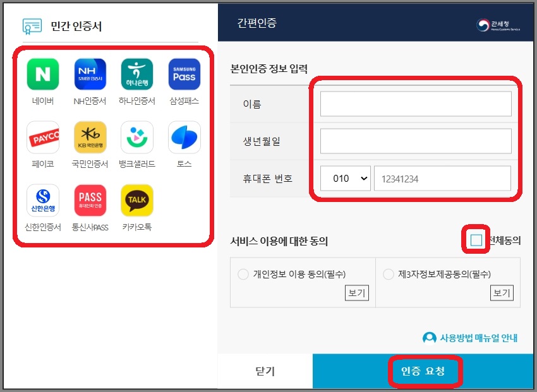
Task: Select the 통신사PASS authentication icon
Action: point(90,199)
